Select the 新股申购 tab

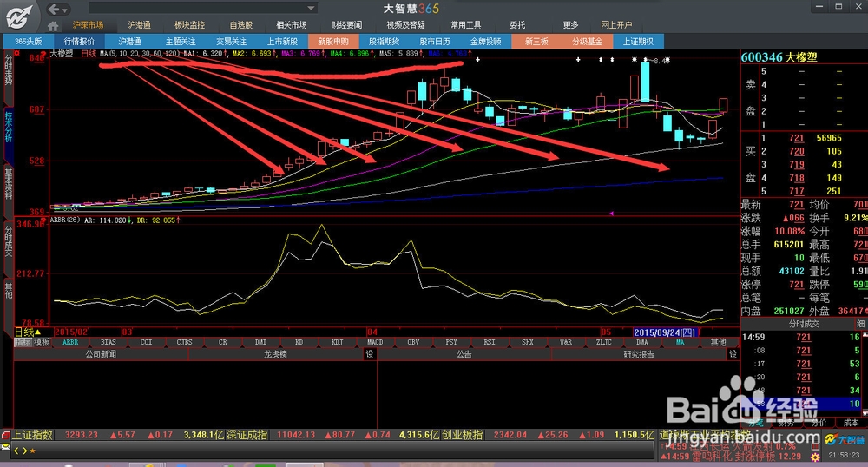[333, 42]
